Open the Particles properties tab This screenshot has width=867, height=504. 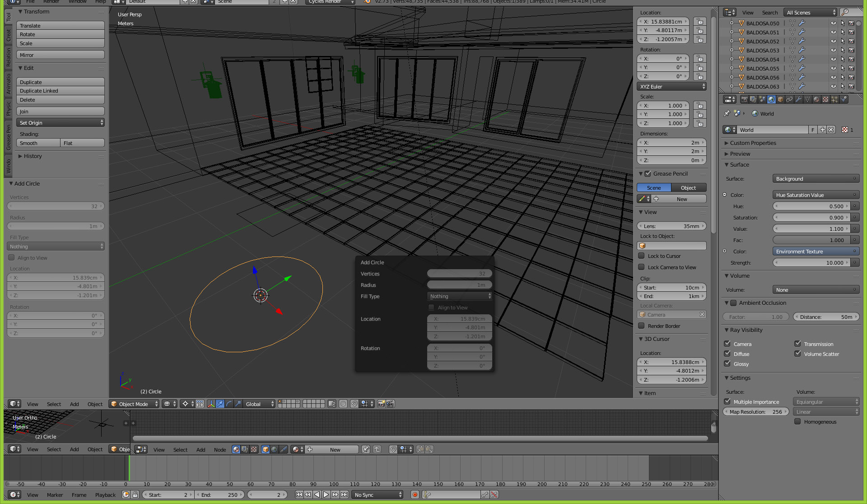(x=834, y=99)
